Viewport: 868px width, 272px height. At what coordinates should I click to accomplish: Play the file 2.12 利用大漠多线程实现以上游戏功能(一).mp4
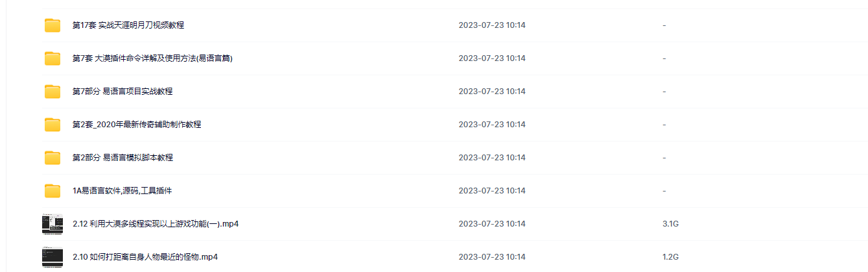(x=156, y=224)
